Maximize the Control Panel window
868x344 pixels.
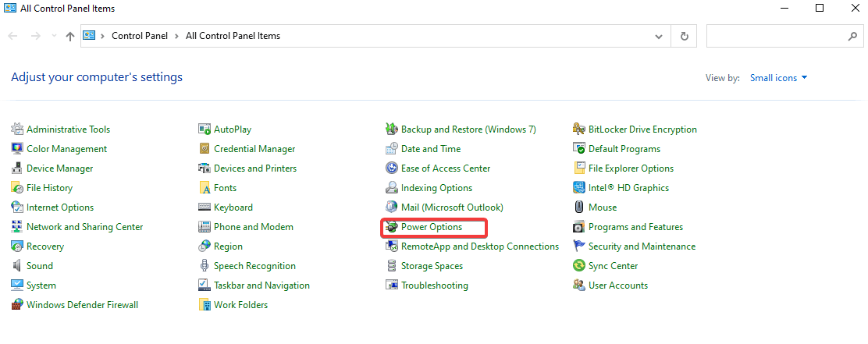(820, 8)
